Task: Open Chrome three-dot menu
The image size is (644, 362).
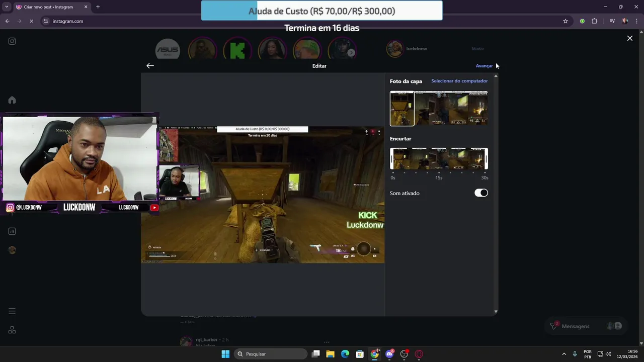Action: click(x=637, y=21)
